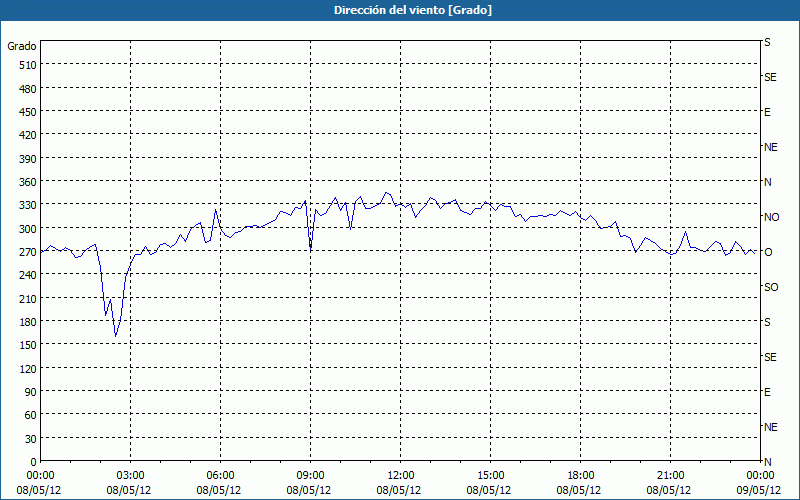Click the chart title 'Dirección del viento [Grado]'

(x=413, y=10)
